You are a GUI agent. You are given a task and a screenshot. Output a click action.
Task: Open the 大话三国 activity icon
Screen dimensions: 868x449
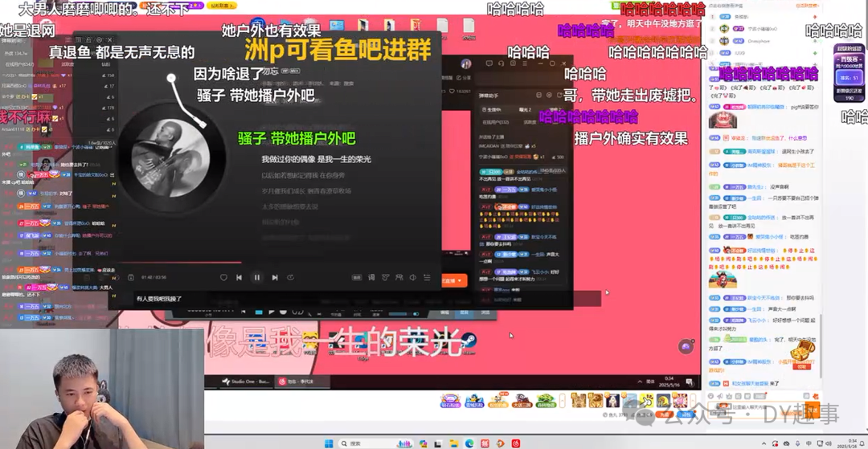pos(522,401)
